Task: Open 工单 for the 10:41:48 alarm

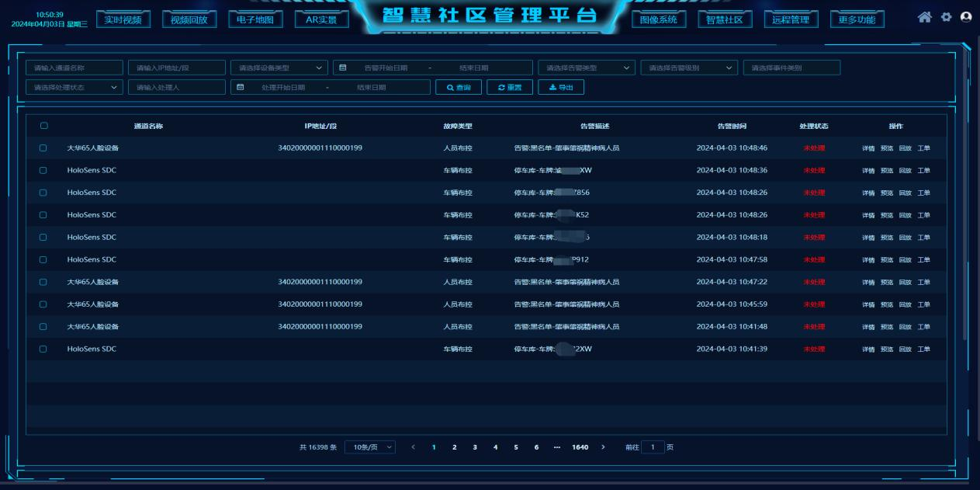Action: click(923, 327)
